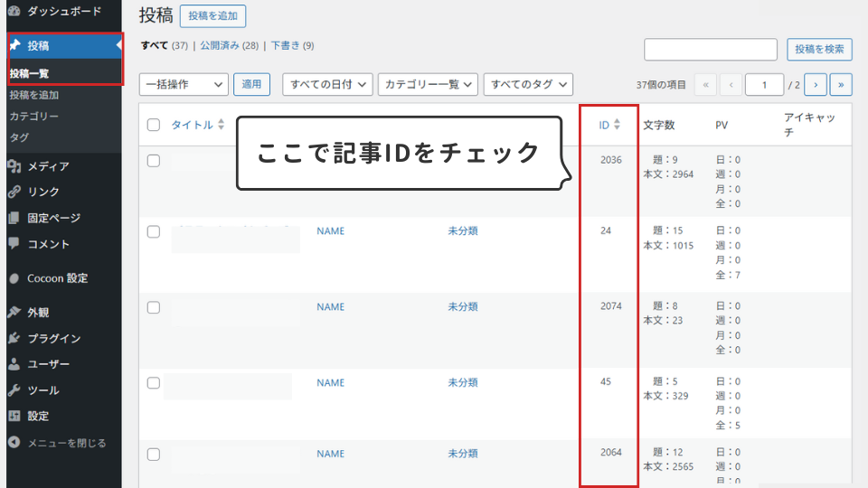The height and width of the screenshot is (488, 868).
Task: Click the chain link icon beside リンク
Action: tap(14, 192)
